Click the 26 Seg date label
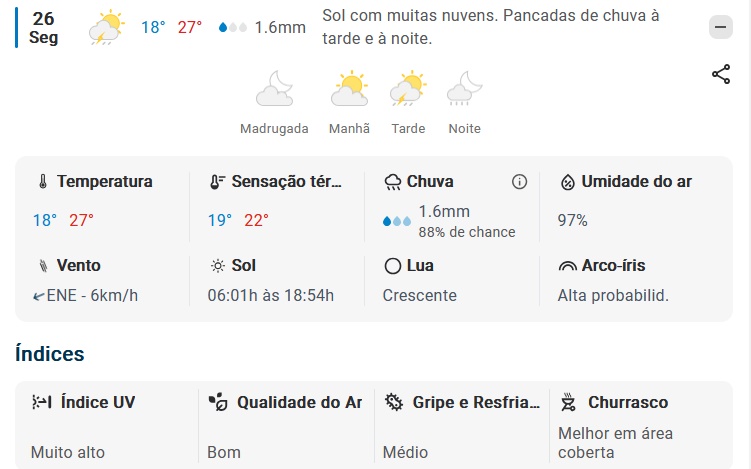This screenshot has height=469, width=751. (x=43, y=28)
